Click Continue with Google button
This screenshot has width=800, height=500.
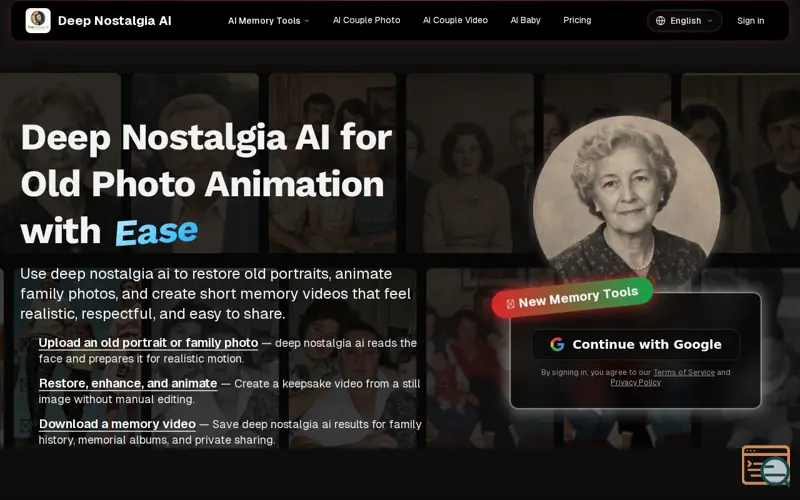[x=636, y=344]
